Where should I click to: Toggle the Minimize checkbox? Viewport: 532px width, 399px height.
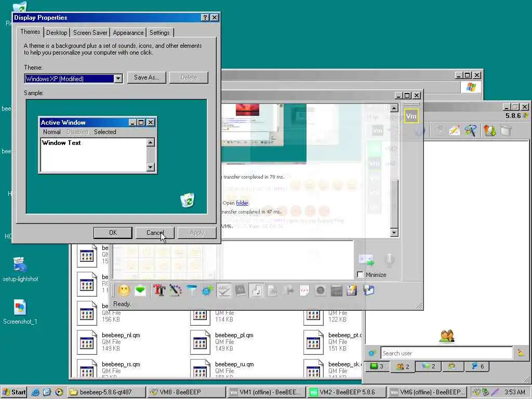click(361, 275)
